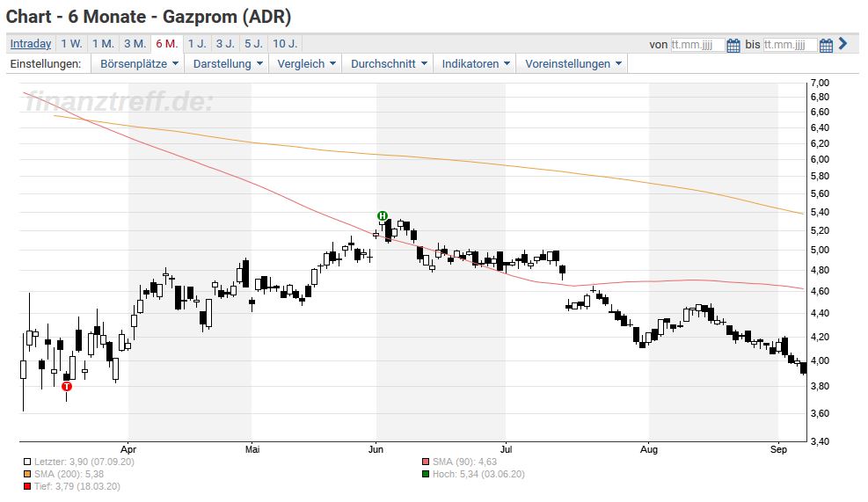The width and height of the screenshot is (868, 502).
Task: Click the 3,40 price axis label
Action: point(820,441)
